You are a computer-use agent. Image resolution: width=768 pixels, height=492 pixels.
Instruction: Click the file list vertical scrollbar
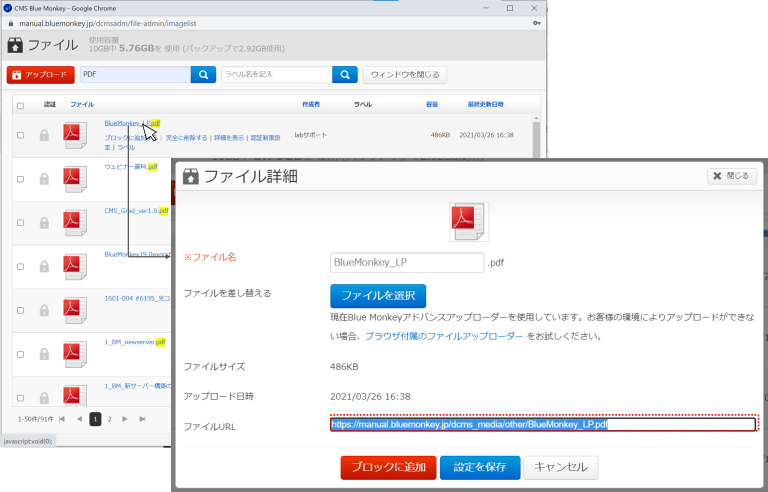(x=536, y=140)
